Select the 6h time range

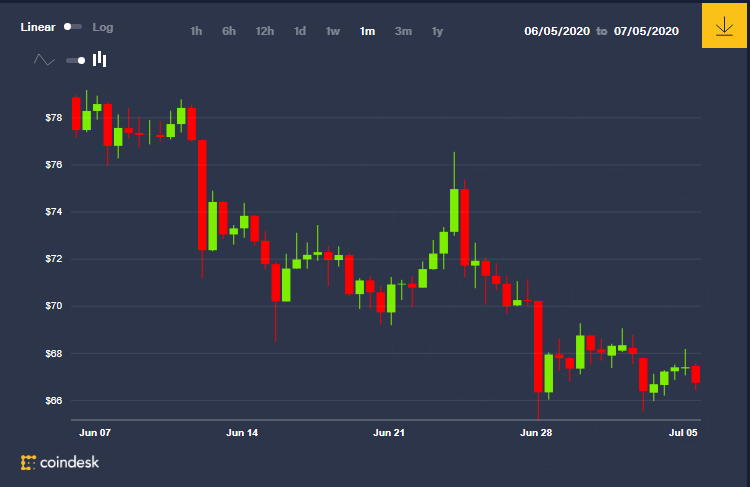click(x=229, y=31)
